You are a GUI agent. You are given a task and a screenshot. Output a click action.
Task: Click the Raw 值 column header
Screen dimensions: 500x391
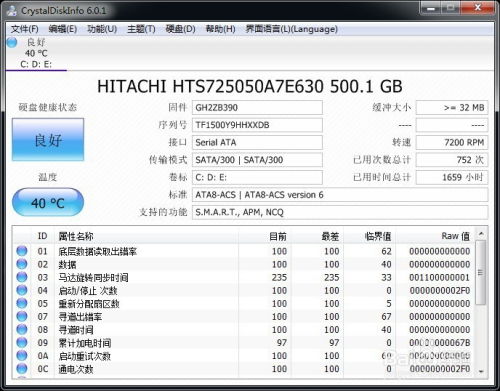click(x=435, y=236)
